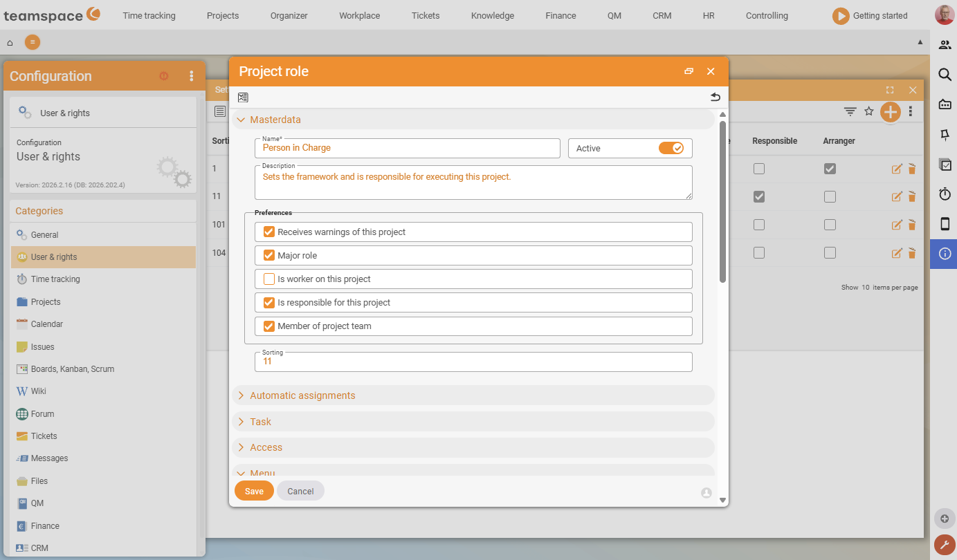Click the Name field with Person in Charge
Image resolution: width=957 pixels, height=560 pixels.
coord(408,148)
